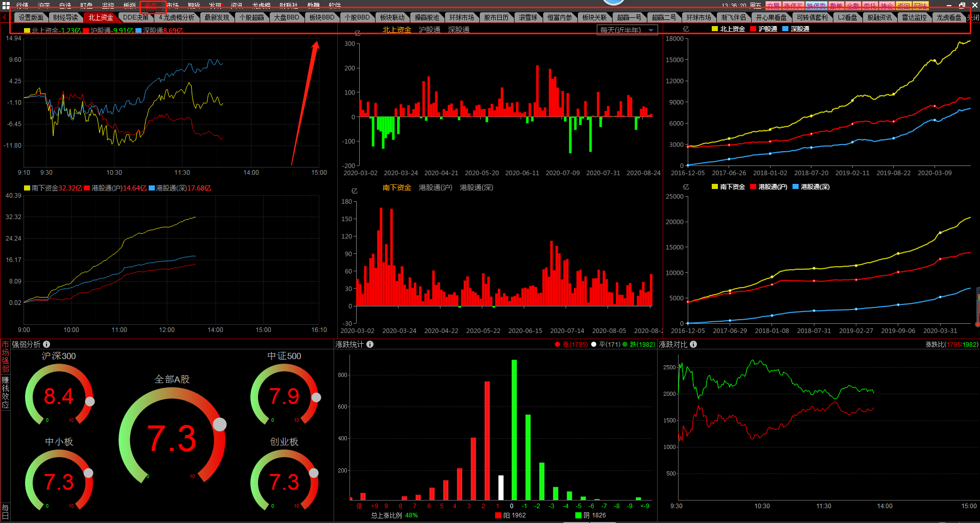Image resolution: width=980 pixels, height=523 pixels.
Task: Open the 自选 menu
Action: [x=65, y=5]
